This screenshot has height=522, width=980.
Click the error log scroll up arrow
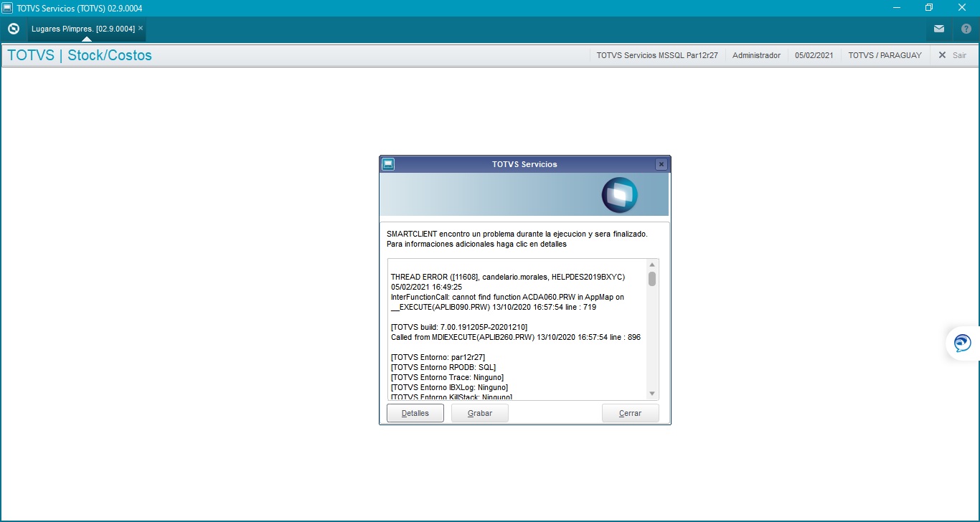652,265
